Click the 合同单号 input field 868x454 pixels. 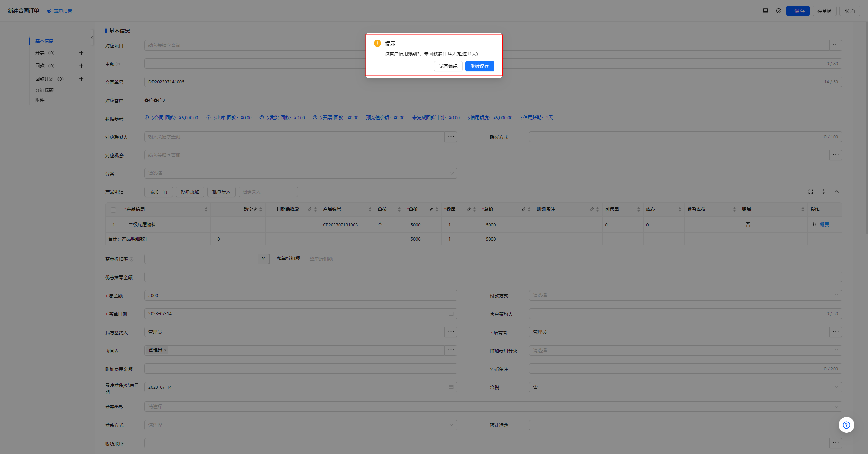coord(493,82)
